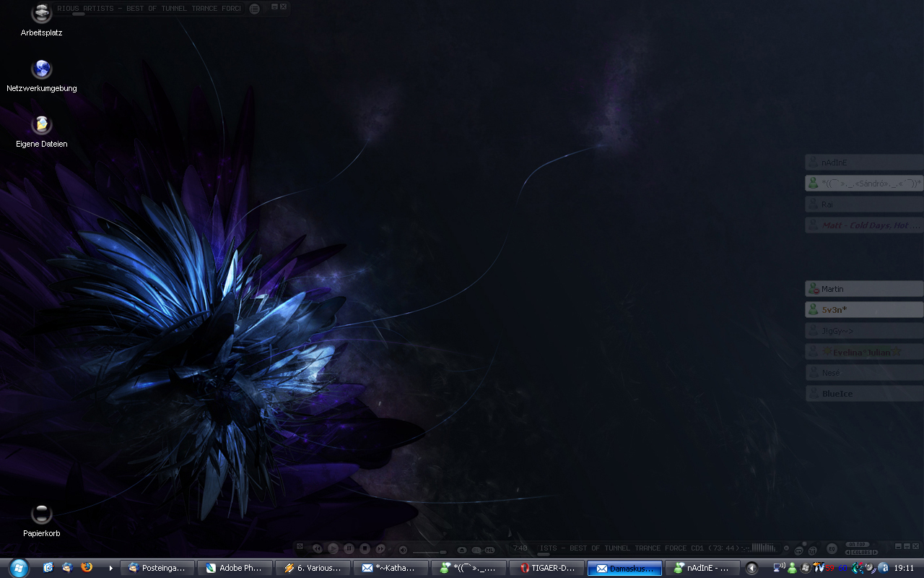
Task: Open contact Matt - Cold Days in sidebar
Action: [x=864, y=225]
